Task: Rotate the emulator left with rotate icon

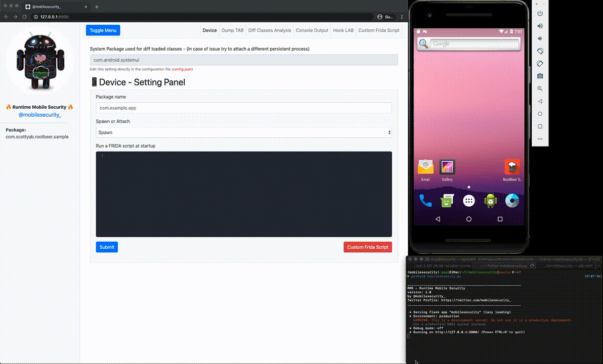Action: 540,51
